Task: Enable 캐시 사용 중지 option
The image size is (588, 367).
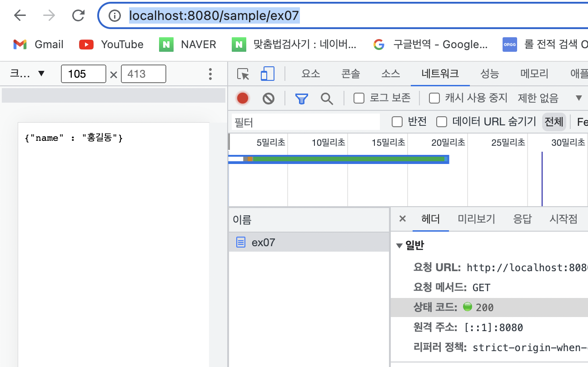Action: (434, 98)
